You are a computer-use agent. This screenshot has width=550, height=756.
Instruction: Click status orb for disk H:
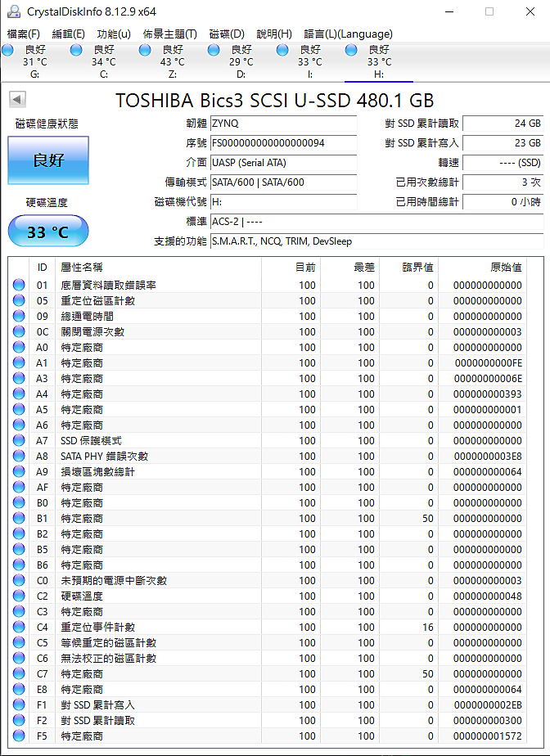351,50
